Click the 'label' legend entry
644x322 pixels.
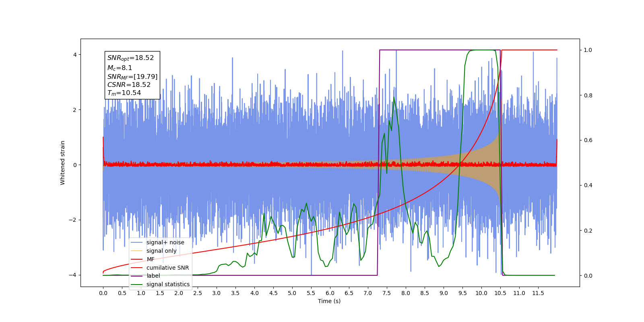(x=146, y=276)
